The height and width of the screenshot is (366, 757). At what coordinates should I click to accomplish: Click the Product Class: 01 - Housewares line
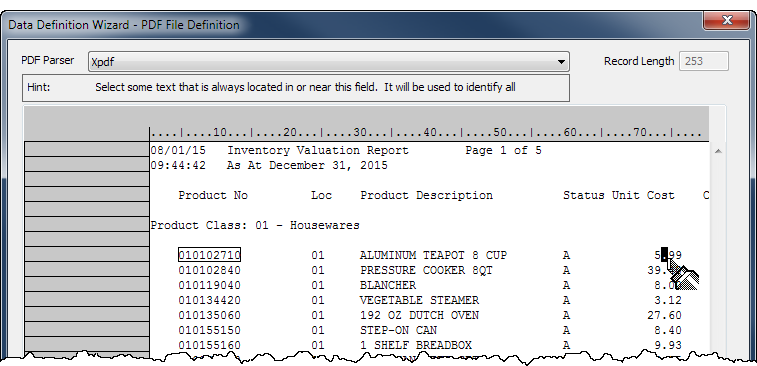tap(255, 225)
